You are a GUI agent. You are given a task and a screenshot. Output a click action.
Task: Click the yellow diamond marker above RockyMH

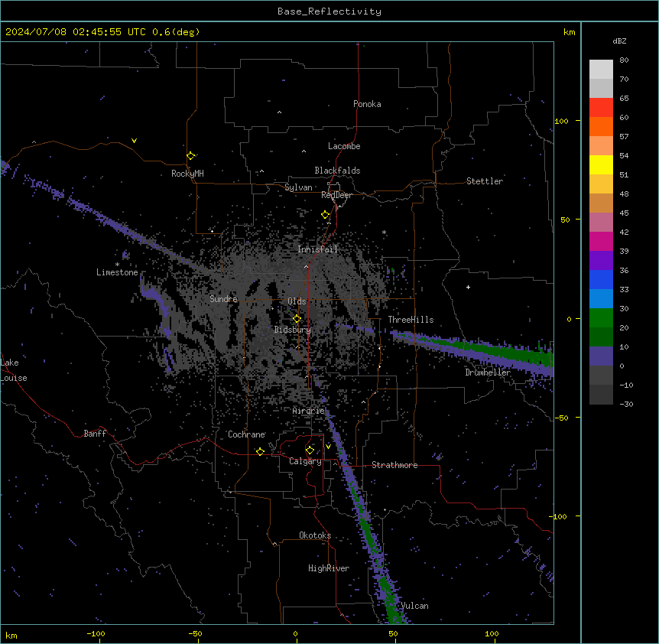pos(190,156)
